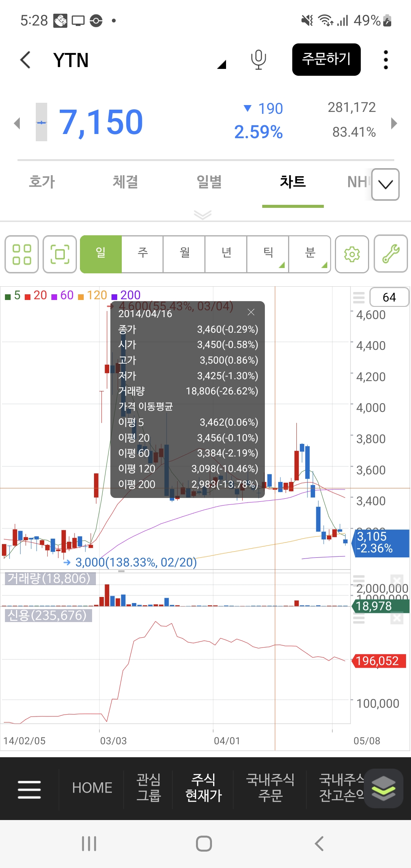Open chart tools wrench icon

point(391,254)
